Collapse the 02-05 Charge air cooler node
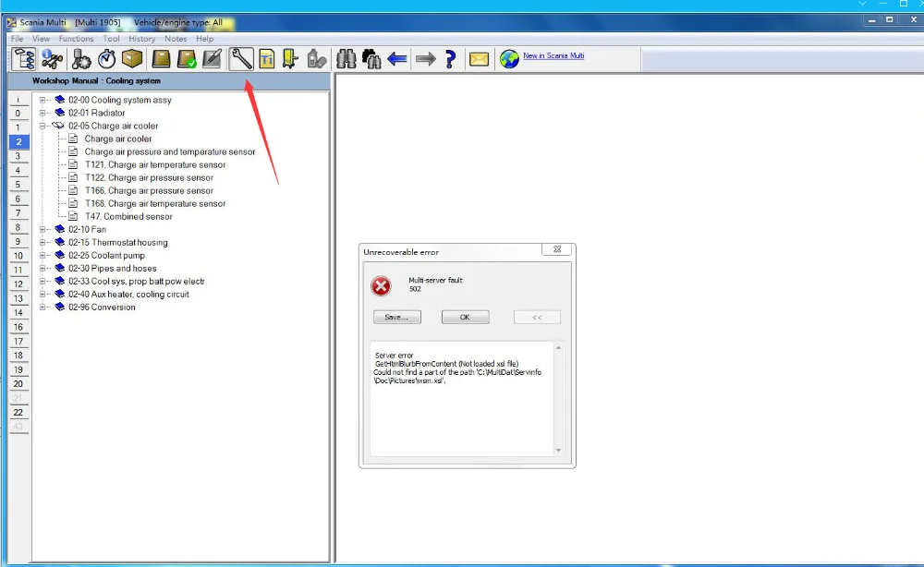The image size is (924, 567). 43,126
